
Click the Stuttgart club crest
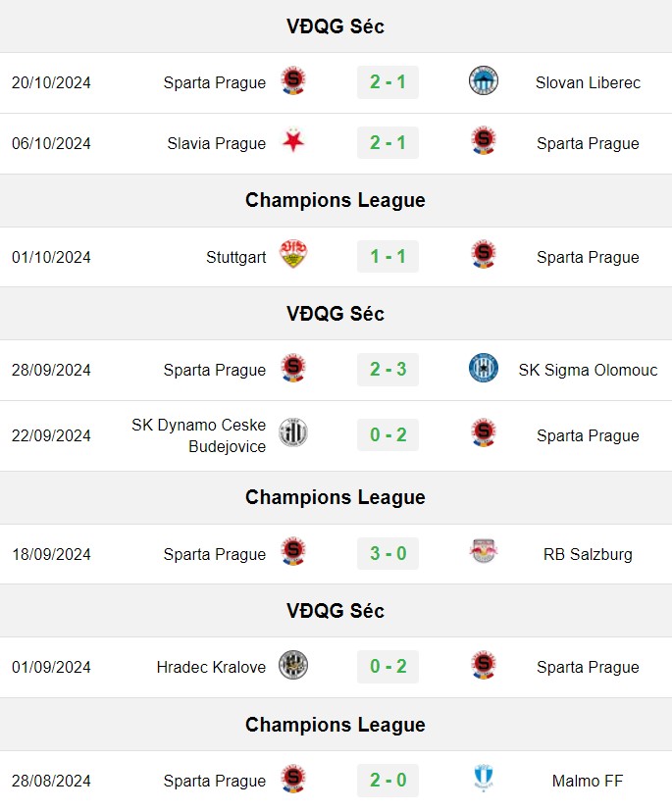[292, 254]
